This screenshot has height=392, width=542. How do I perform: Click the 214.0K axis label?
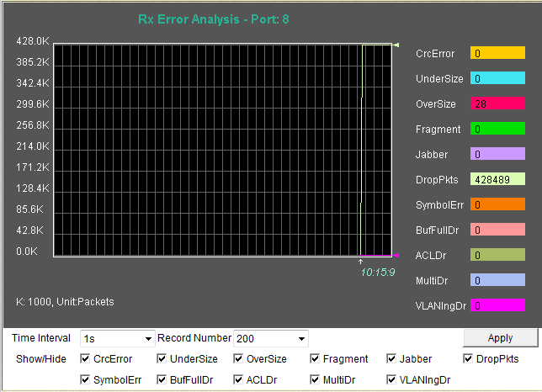(x=33, y=146)
